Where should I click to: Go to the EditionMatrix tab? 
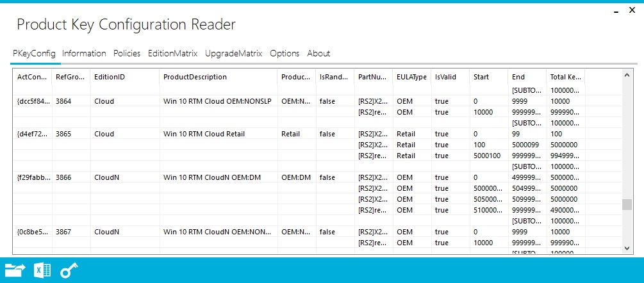point(172,53)
